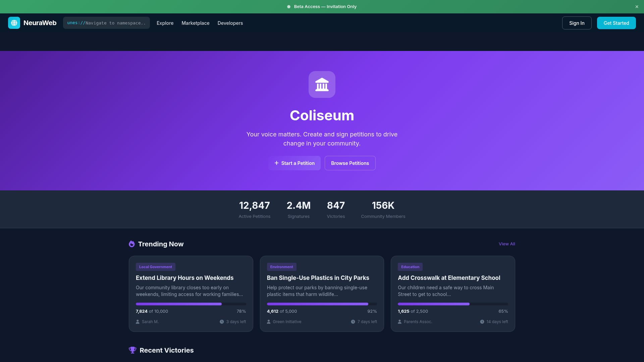Click the green beta status dot
Image resolution: width=644 pixels, height=362 pixels.
coord(289,7)
